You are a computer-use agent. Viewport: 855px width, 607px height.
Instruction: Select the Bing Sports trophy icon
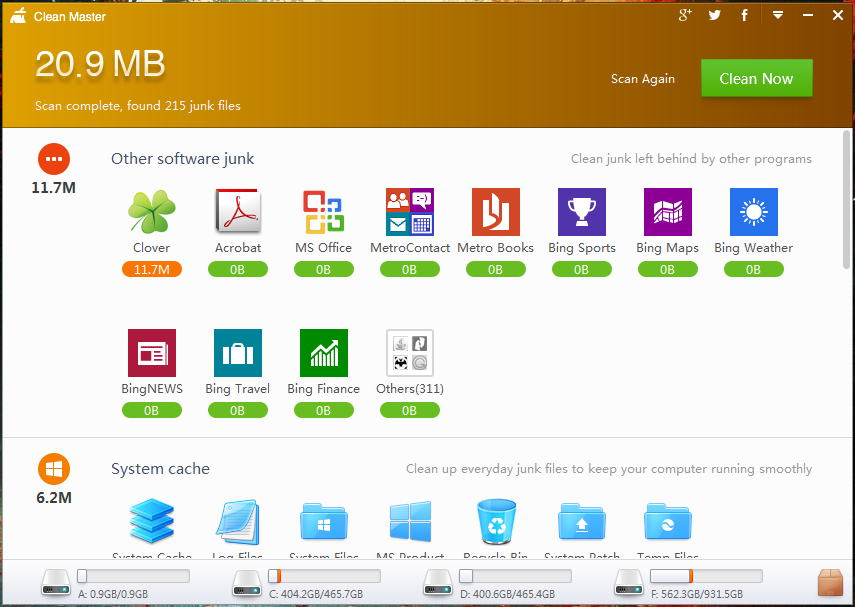point(581,212)
